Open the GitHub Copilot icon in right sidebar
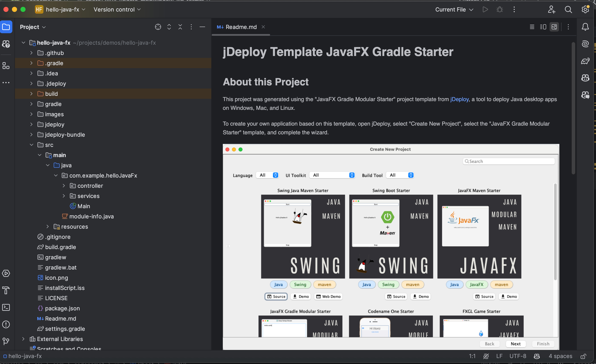 [x=585, y=78]
